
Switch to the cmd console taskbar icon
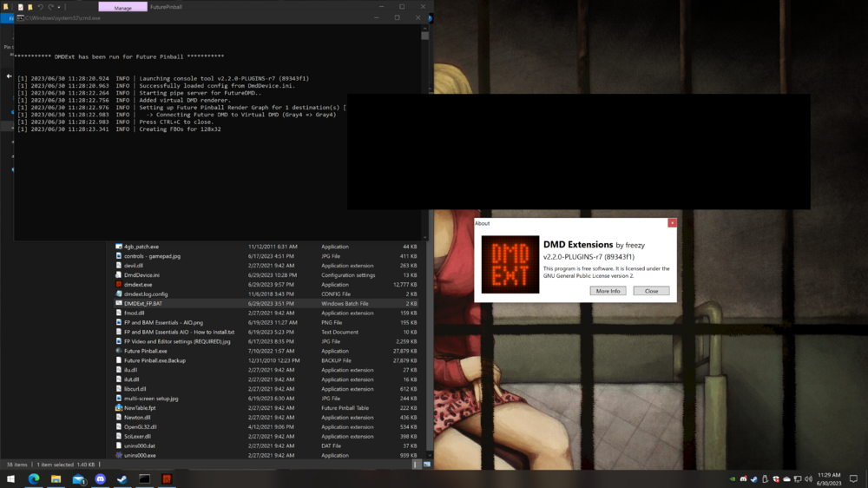(144, 479)
